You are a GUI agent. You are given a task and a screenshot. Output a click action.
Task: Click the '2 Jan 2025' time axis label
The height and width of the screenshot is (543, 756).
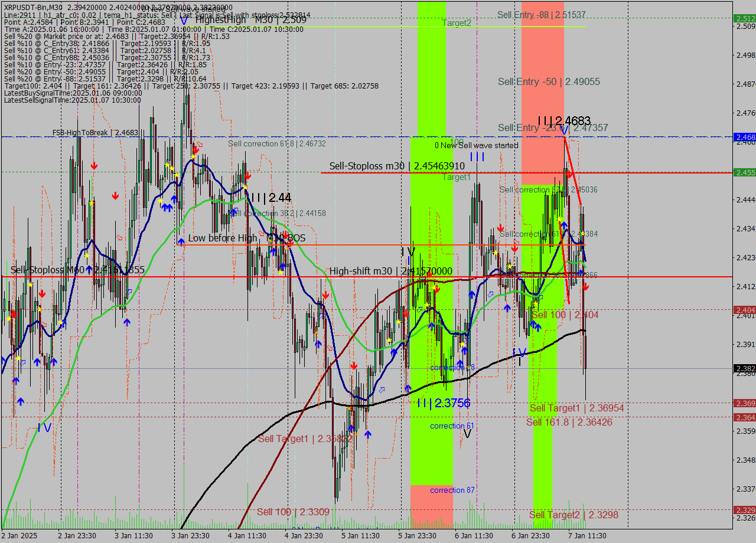point(19,536)
